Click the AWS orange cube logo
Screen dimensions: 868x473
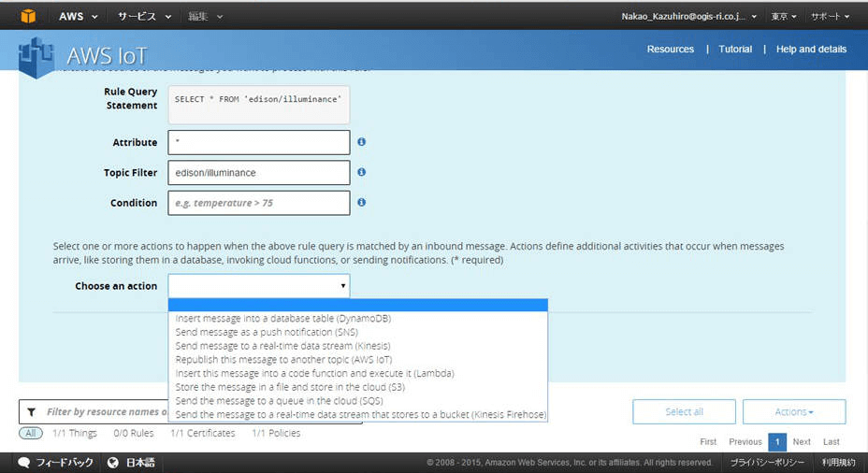tap(28, 16)
